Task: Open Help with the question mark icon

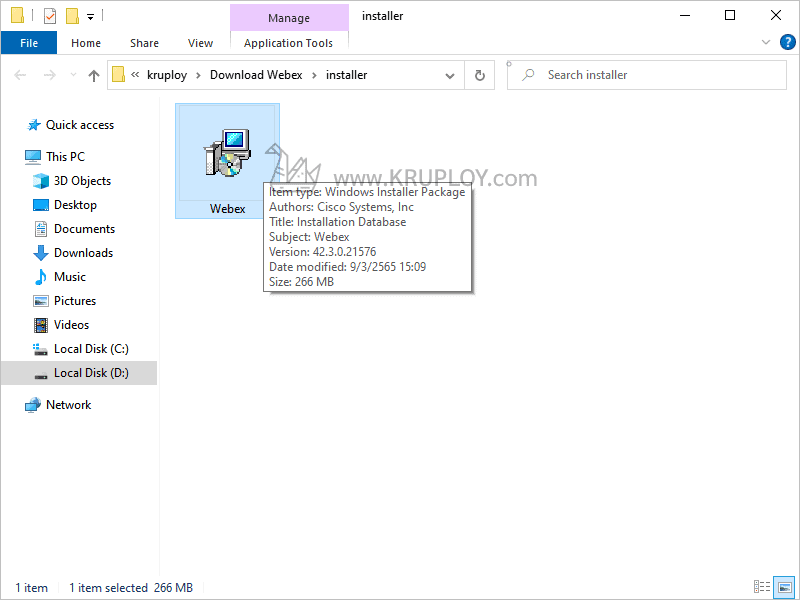Action: pyautogui.click(x=787, y=42)
